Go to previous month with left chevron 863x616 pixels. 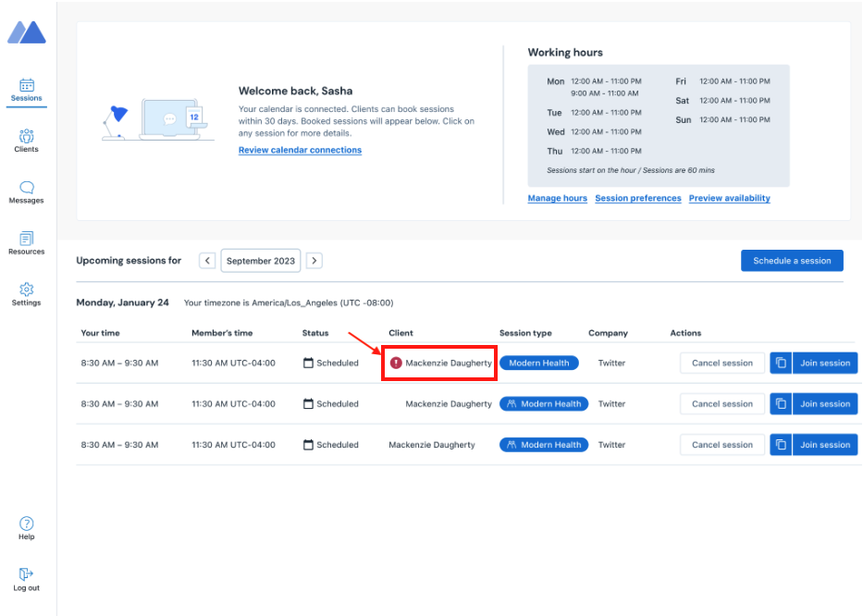coord(207,261)
